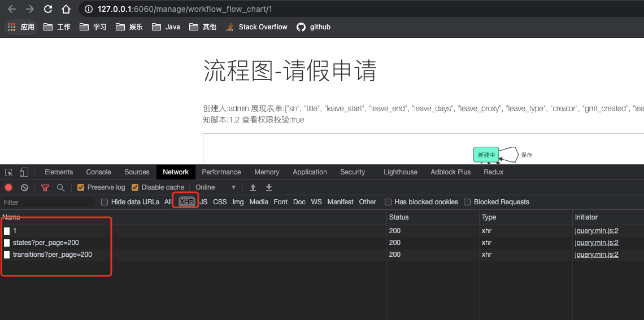
Task: Switch to the Console tab
Action: click(x=98, y=172)
